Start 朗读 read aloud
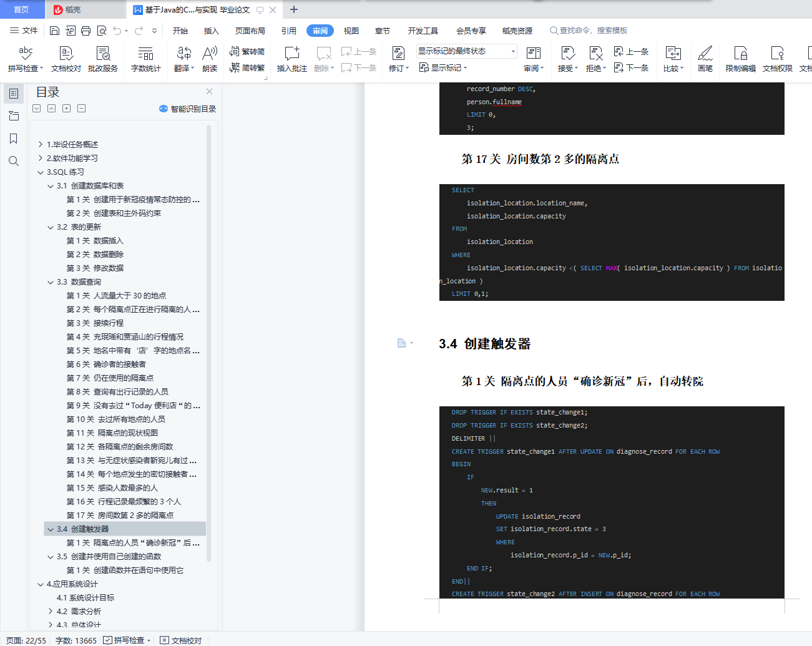Viewport: 812px width, 646px height. [210, 59]
